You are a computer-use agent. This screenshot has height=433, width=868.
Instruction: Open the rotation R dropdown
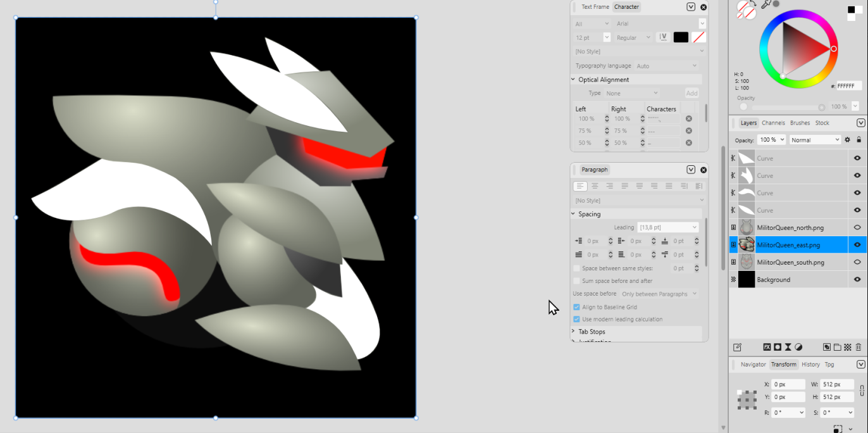[x=789, y=412]
